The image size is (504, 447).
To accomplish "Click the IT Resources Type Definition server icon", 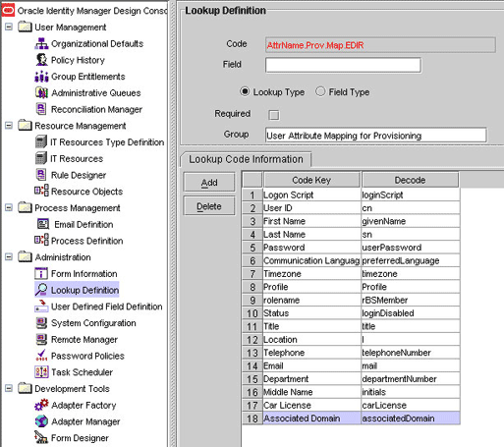I will (x=41, y=142).
